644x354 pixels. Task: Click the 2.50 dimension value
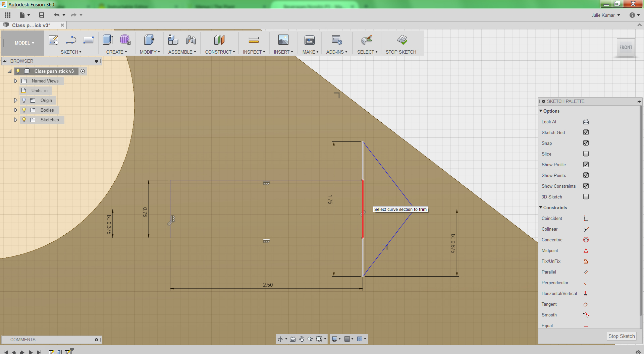(268, 285)
